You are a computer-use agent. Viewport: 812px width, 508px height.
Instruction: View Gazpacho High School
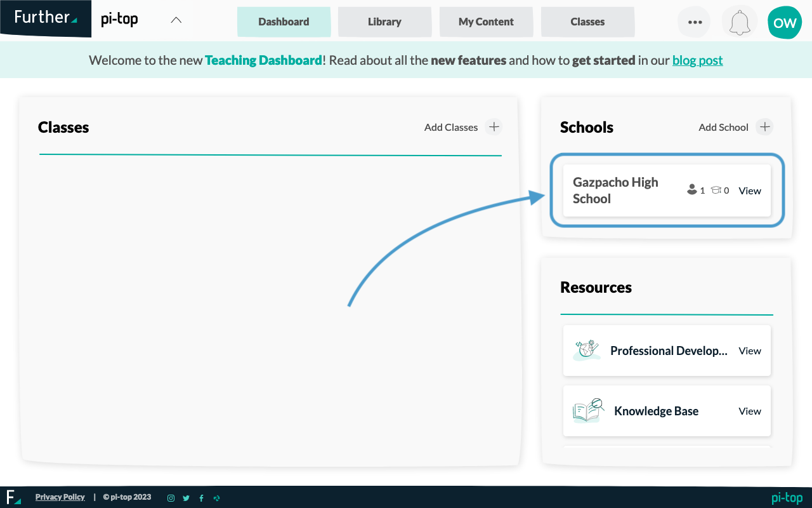(750, 190)
